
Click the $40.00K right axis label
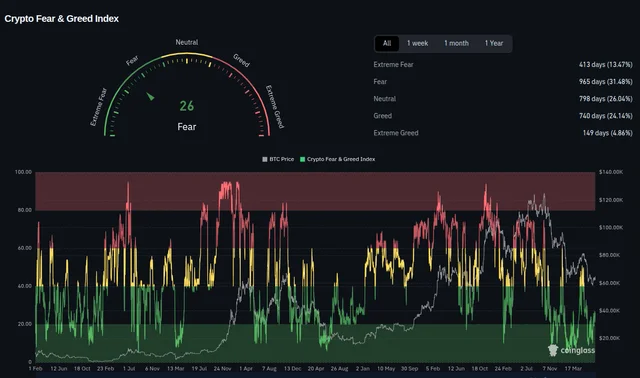pyautogui.click(x=610, y=311)
